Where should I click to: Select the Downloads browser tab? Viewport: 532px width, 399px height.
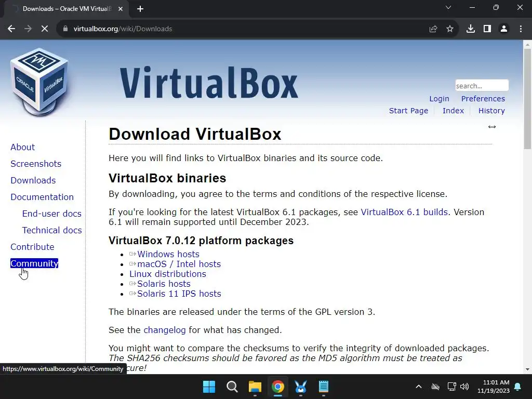point(67,9)
